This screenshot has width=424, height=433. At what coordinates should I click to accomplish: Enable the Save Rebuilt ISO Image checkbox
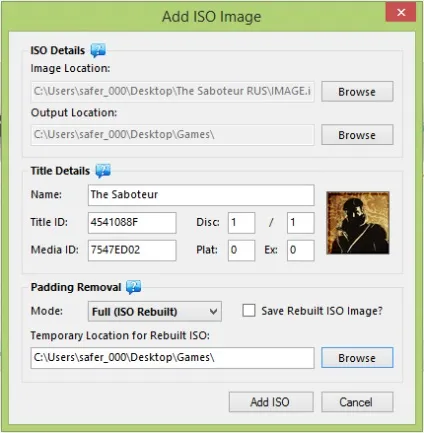pyautogui.click(x=249, y=310)
